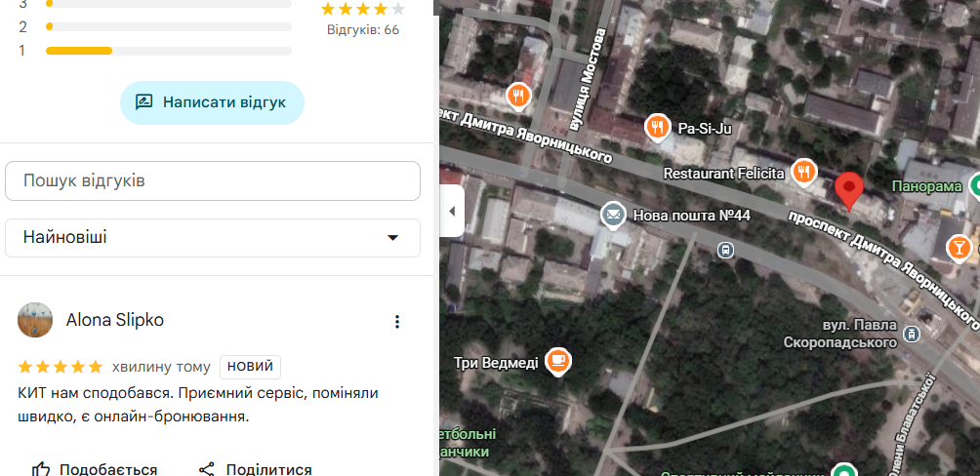This screenshot has width=980, height=476.
Task: Click the 1-star rating bar
Action: (169, 51)
